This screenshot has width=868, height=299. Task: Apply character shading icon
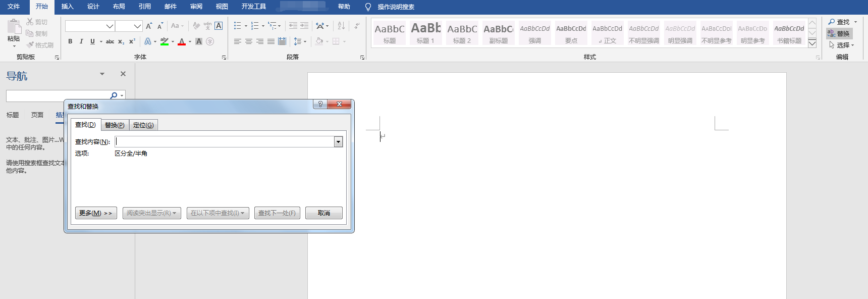pyautogui.click(x=199, y=41)
